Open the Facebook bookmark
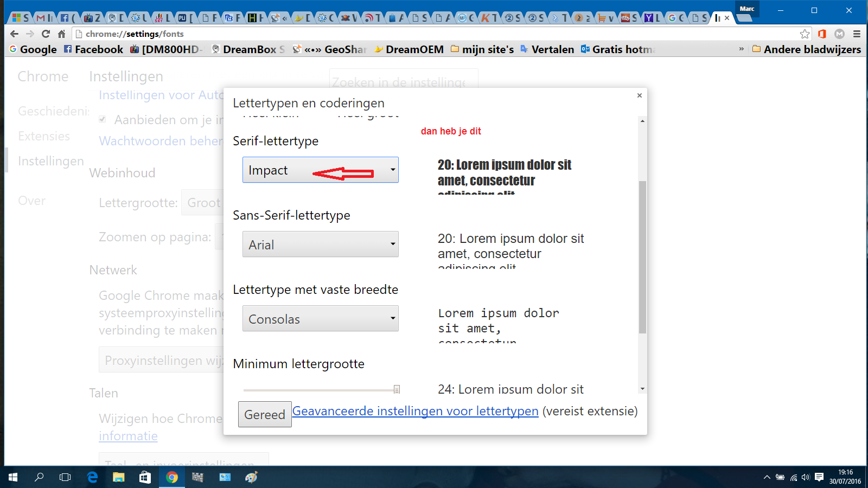The width and height of the screenshot is (868, 488). point(93,49)
